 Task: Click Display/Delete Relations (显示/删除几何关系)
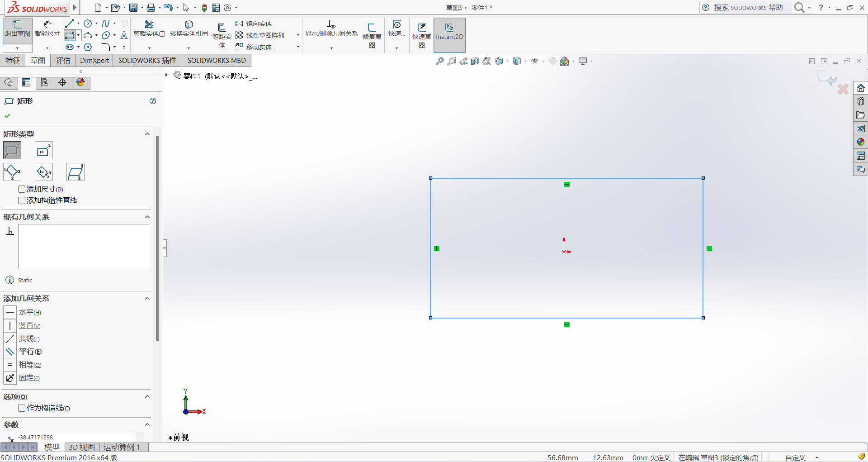click(331, 29)
